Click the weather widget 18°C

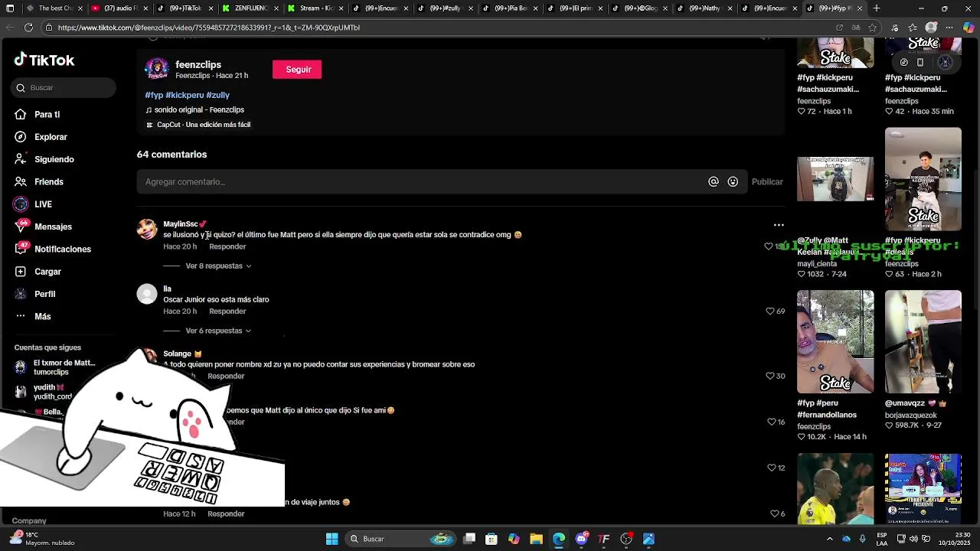click(x=42, y=539)
